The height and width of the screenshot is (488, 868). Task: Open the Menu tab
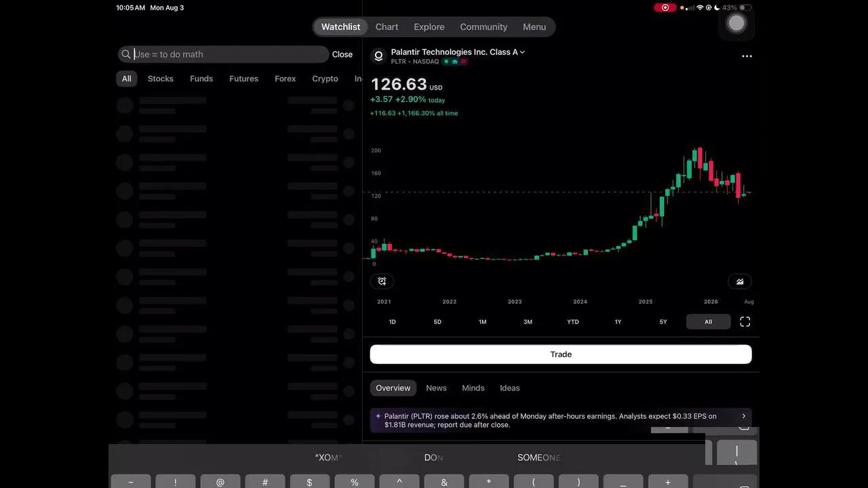pos(534,27)
